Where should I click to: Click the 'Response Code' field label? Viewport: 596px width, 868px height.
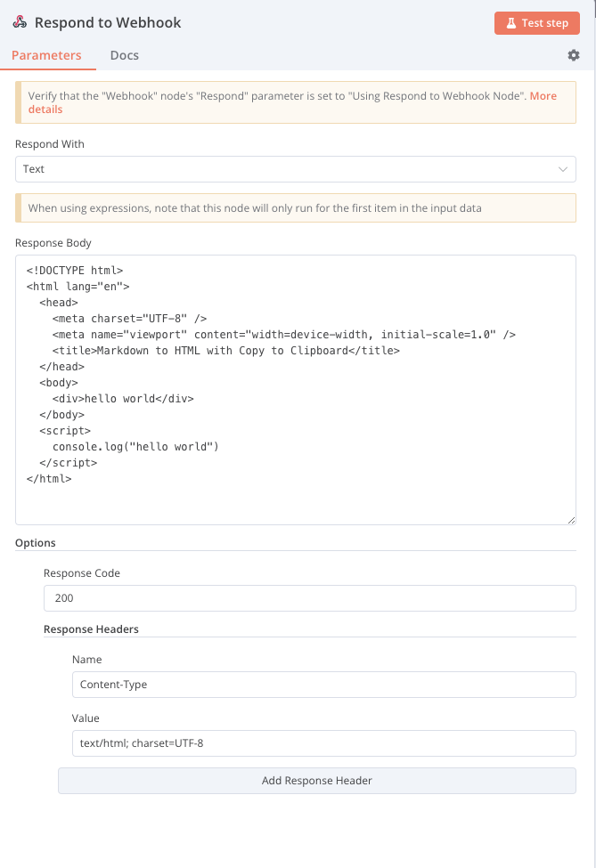point(82,573)
